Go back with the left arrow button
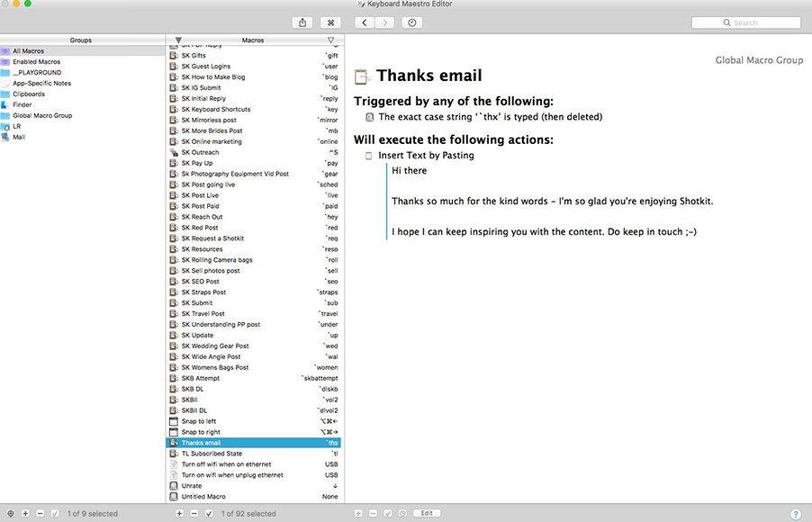 tap(365, 22)
